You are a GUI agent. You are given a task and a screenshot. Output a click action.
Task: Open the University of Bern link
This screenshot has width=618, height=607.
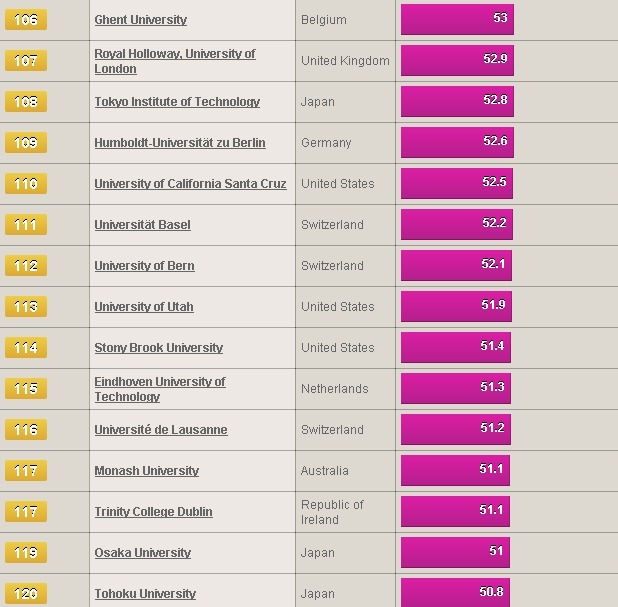point(144,266)
